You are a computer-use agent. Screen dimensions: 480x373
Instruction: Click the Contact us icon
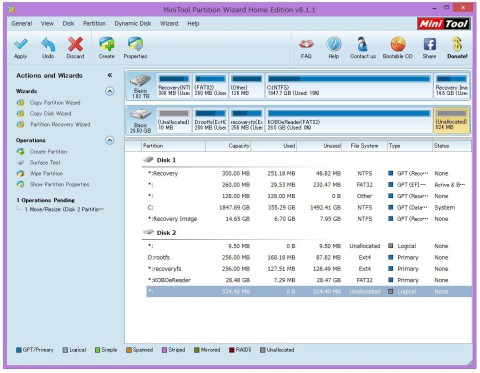point(363,48)
